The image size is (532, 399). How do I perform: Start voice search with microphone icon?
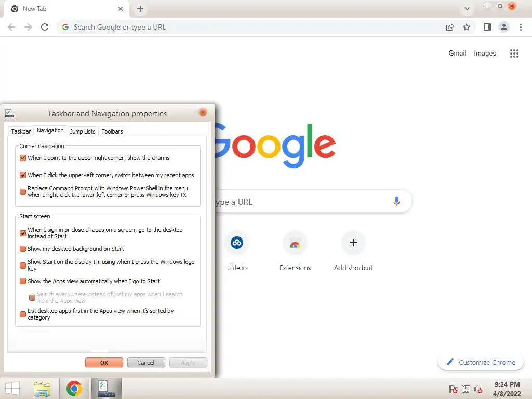396,201
